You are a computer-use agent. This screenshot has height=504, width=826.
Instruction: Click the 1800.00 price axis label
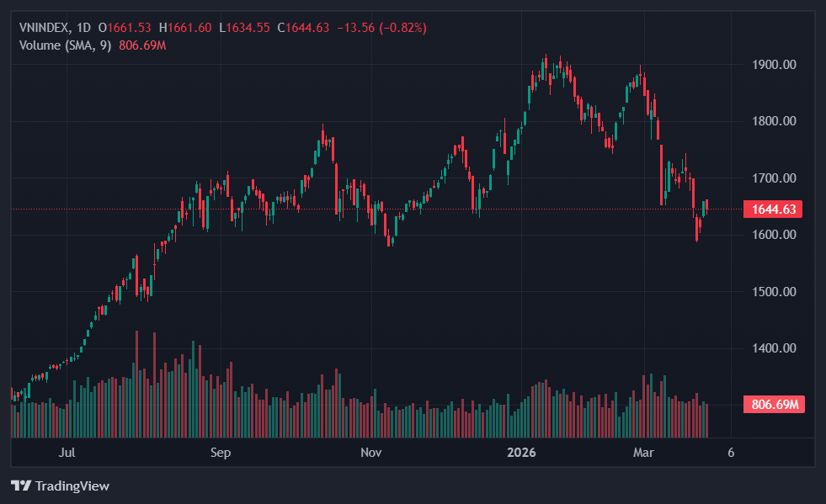coord(773,121)
